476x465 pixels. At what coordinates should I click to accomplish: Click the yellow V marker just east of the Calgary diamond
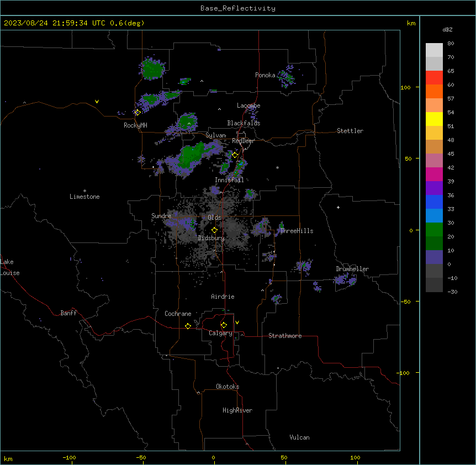click(237, 323)
